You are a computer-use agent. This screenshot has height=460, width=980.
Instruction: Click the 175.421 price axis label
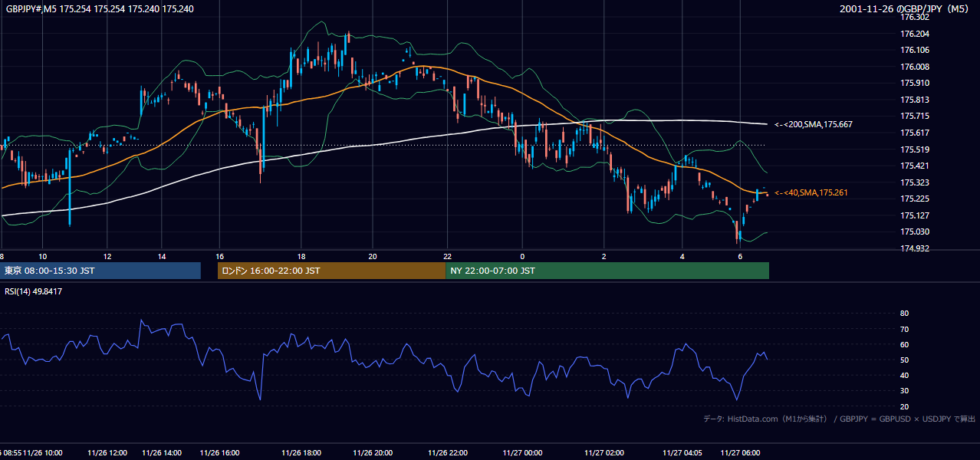click(x=915, y=166)
